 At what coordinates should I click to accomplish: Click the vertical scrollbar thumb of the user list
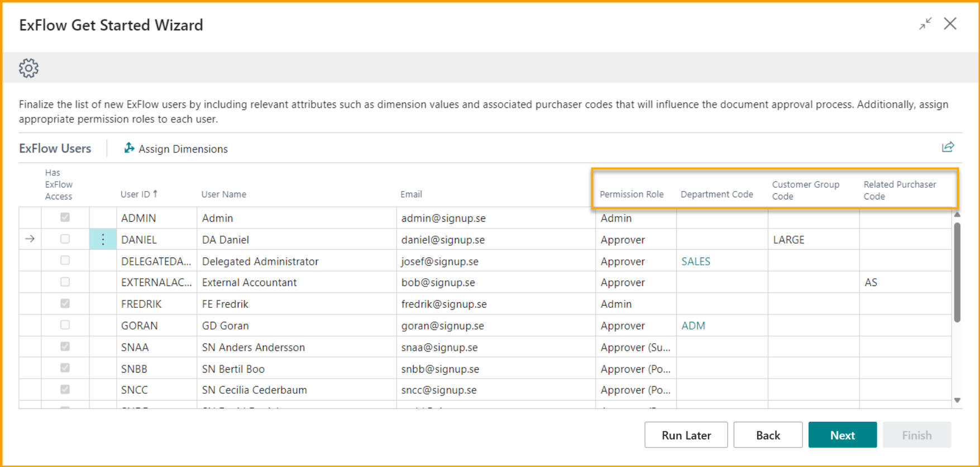tap(957, 273)
